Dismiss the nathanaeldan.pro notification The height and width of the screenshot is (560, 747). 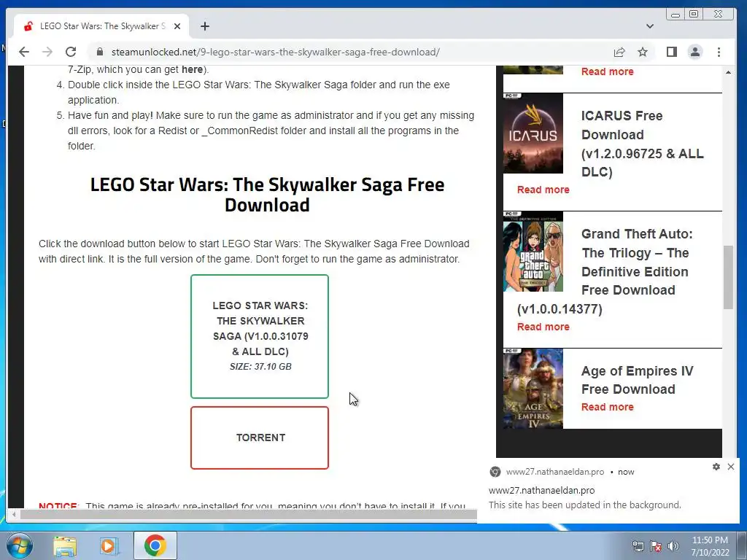coord(731,467)
